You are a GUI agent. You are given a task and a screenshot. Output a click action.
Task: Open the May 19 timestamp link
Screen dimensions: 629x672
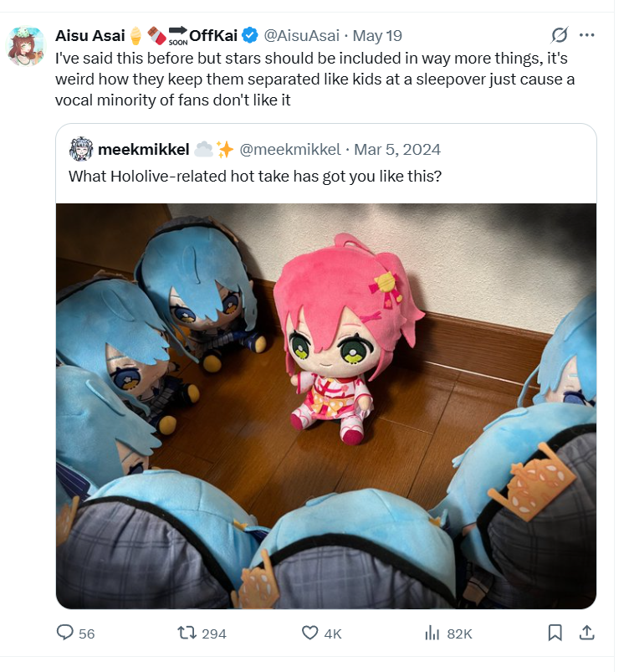click(x=377, y=36)
